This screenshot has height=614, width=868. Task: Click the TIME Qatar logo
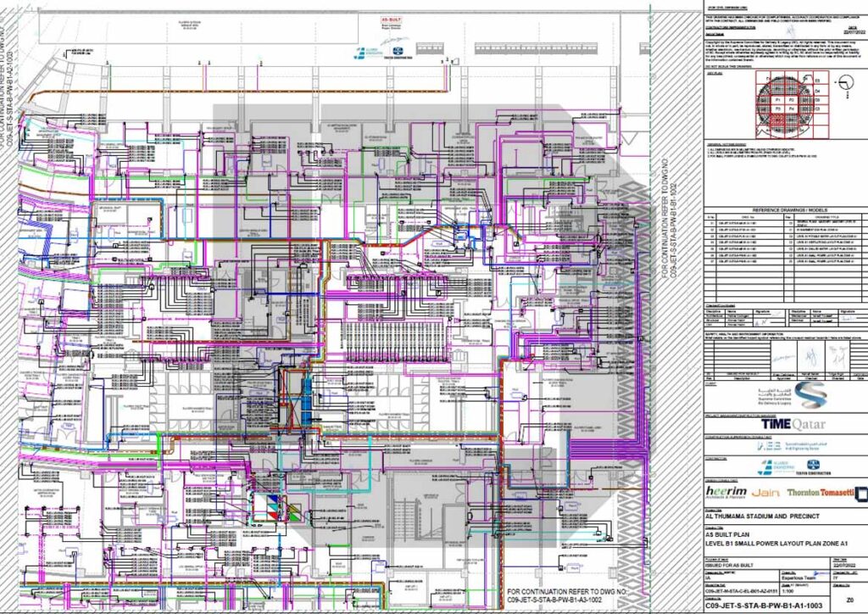792,423
